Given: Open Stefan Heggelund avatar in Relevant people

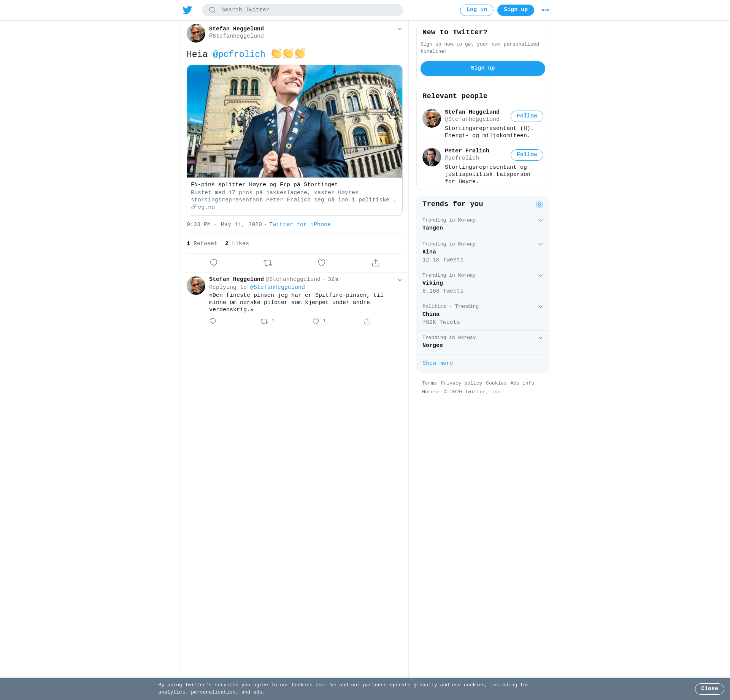Looking at the screenshot, I should [432, 118].
